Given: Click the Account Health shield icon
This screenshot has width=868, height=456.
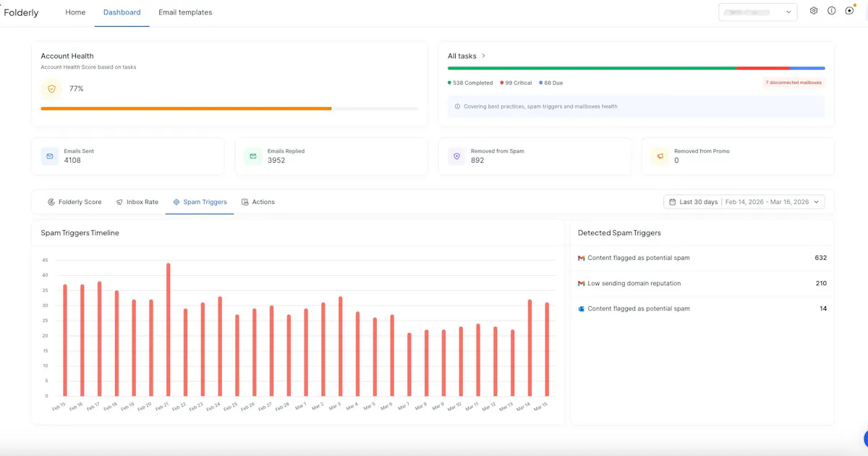Looking at the screenshot, I should click(x=51, y=89).
